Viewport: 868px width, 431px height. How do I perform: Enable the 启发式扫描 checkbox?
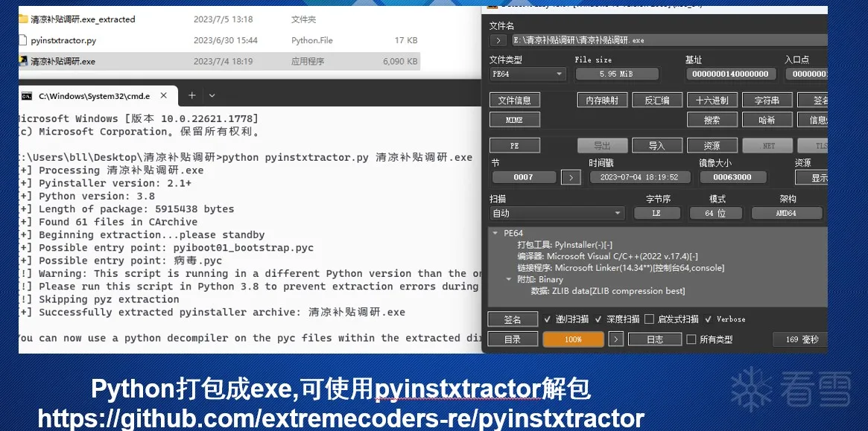coord(650,319)
